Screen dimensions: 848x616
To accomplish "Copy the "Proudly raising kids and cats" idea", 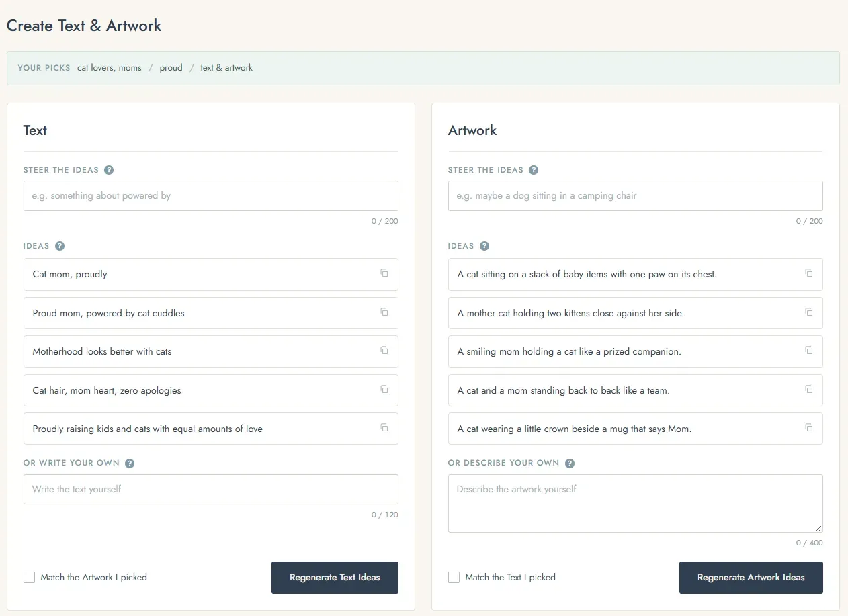I will click(x=384, y=427).
